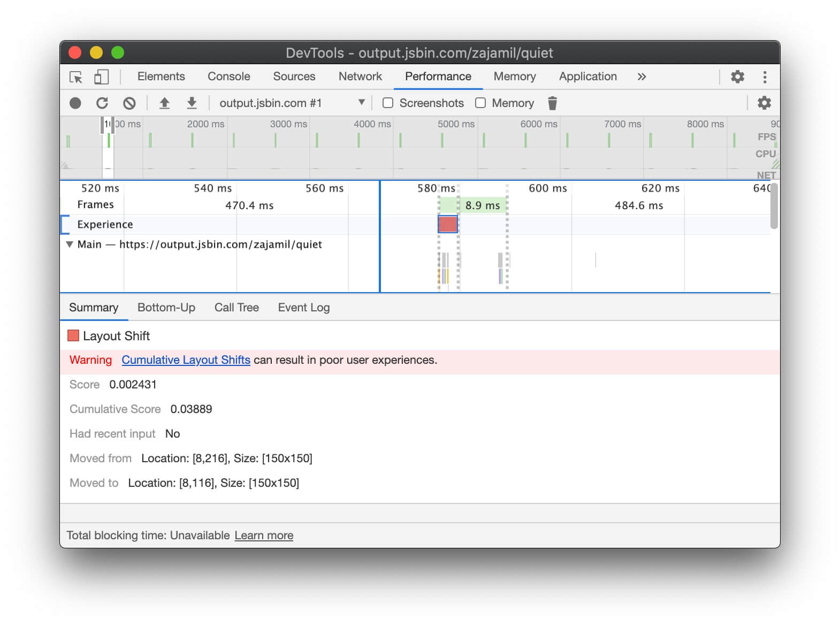
Task: Collapse the Main thread track
Action: point(70,244)
